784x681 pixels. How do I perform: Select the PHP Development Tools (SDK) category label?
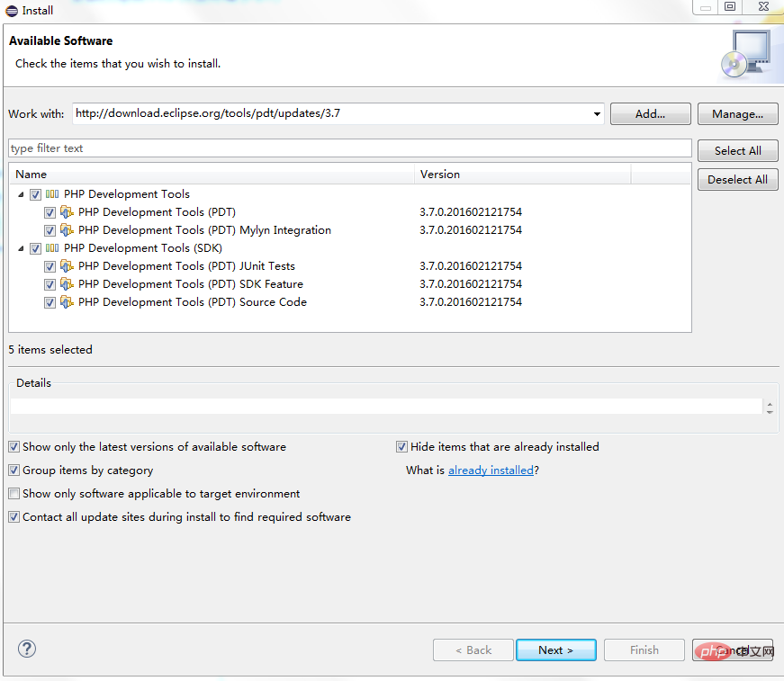(143, 247)
